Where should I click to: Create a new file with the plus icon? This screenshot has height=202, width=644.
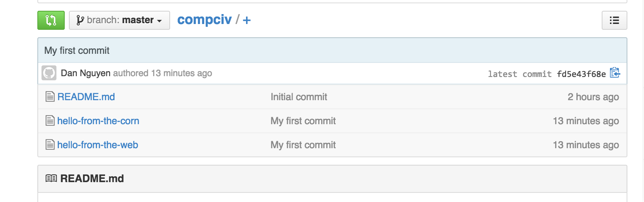(246, 20)
